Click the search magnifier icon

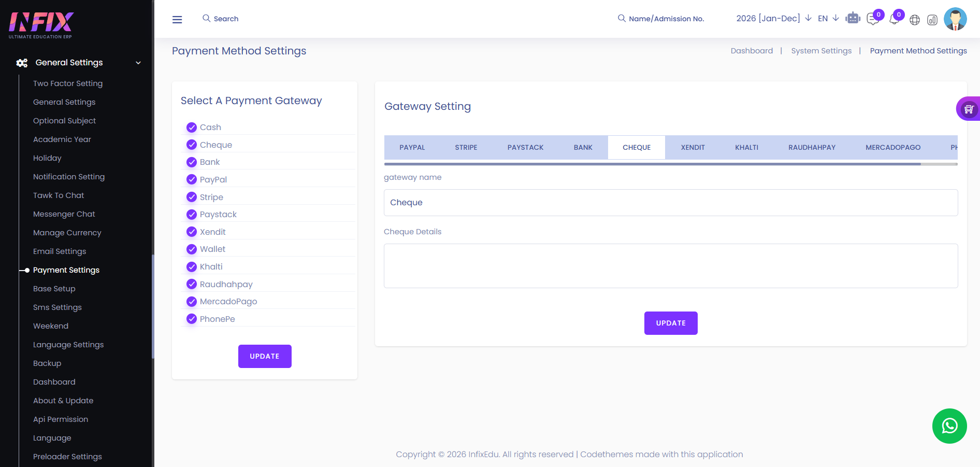[206, 19]
